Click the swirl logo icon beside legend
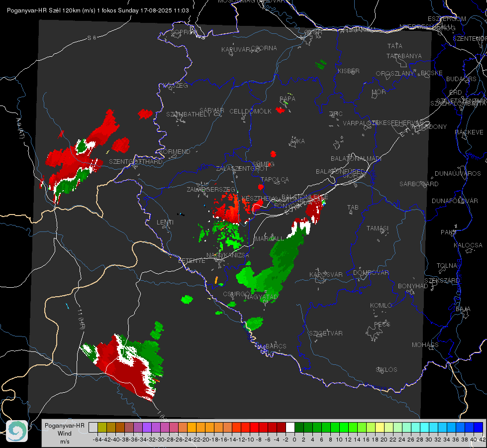This screenshot has height=448, width=487. pyautogui.click(x=17, y=431)
